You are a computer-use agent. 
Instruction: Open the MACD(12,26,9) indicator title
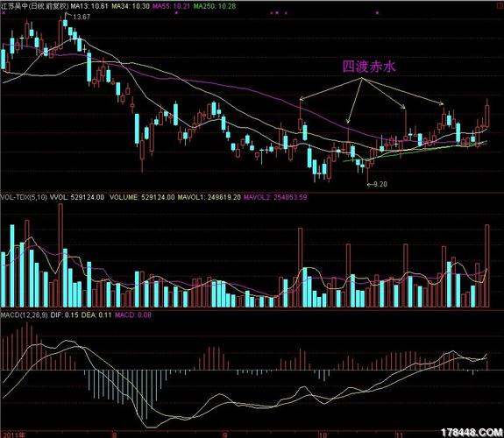(x=25, y=315)
